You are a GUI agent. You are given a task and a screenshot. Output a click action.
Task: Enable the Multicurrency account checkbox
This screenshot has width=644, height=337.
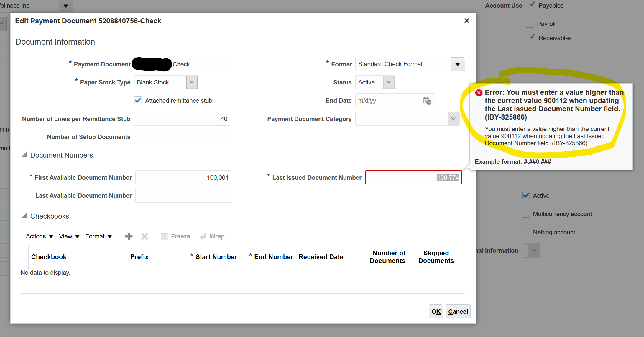pyautogui.click(x=525, y=214)
